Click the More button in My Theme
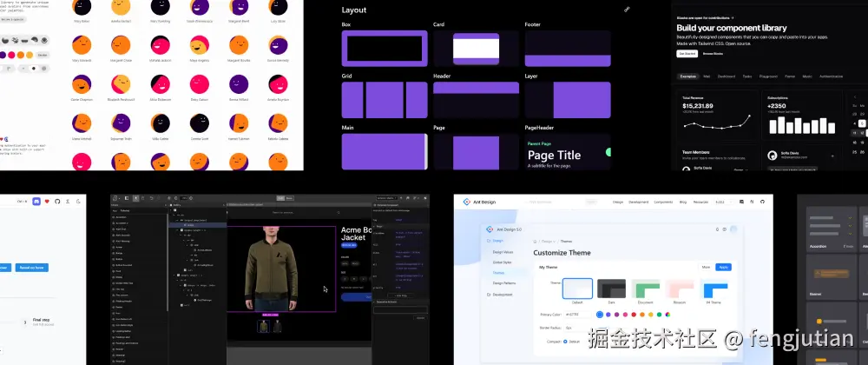 pyautogui.click(x=706, y=267)
